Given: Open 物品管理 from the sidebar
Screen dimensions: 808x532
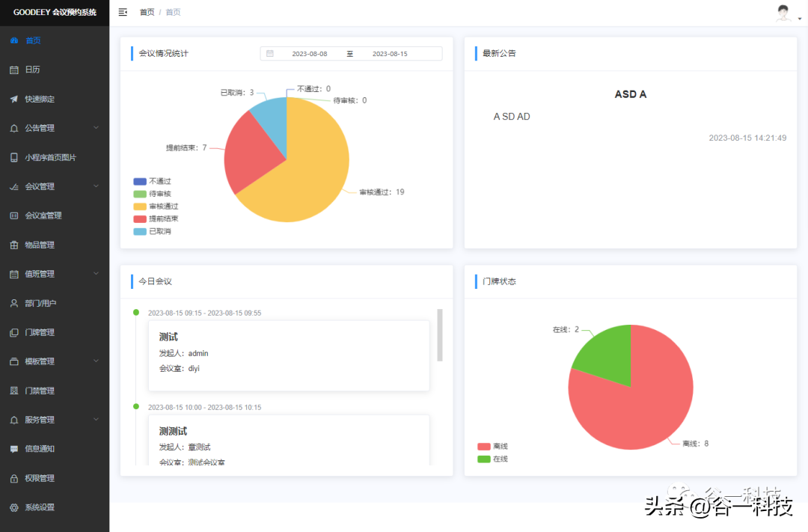Looking at the screenshot, I should [x=40, y=245].
